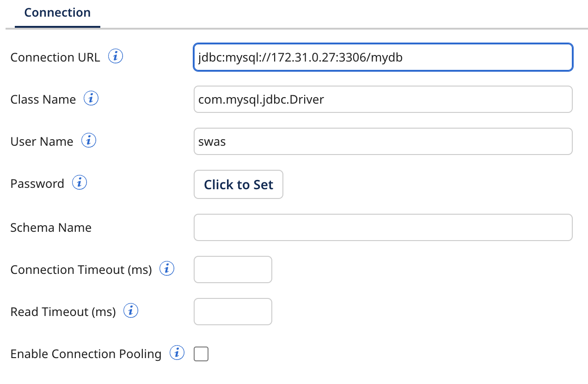This screenshot has width=588, height=384.
Task: Click the Read Timeout info icon
Action: 131,310
